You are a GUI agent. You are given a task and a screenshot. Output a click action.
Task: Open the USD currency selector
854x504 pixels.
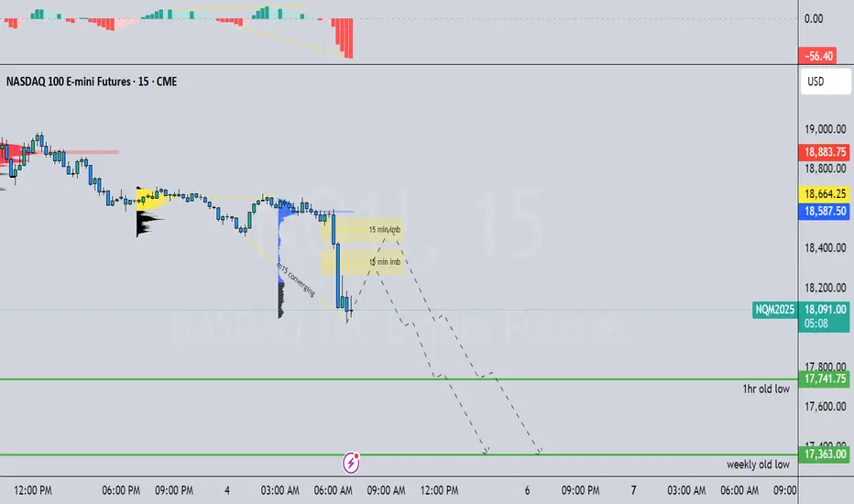pyautogui.click(x=825, y=82)
